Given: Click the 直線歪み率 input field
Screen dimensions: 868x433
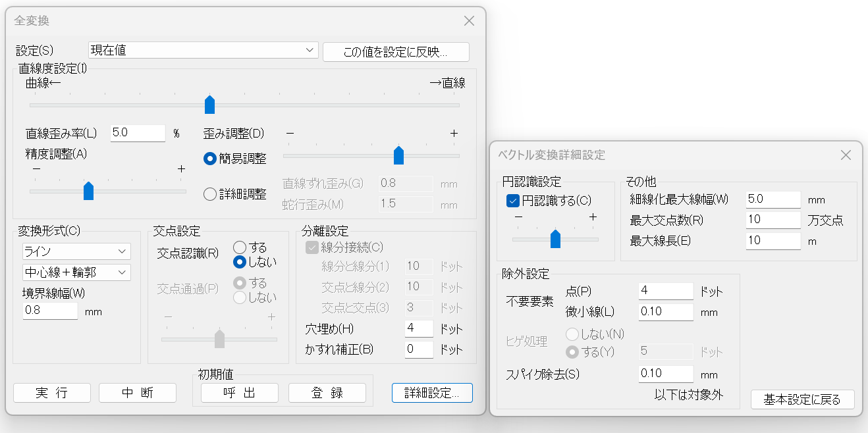Looking at the screenshot, I should coord(138,133).
